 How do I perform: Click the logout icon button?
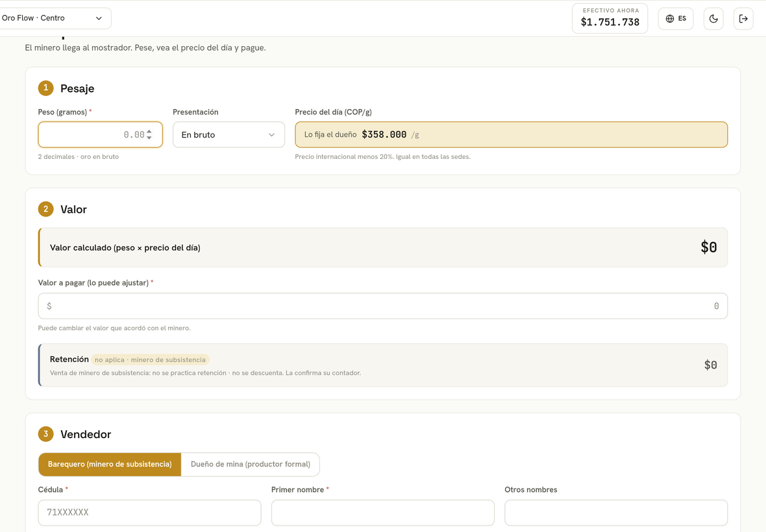(x=743, y=19)
